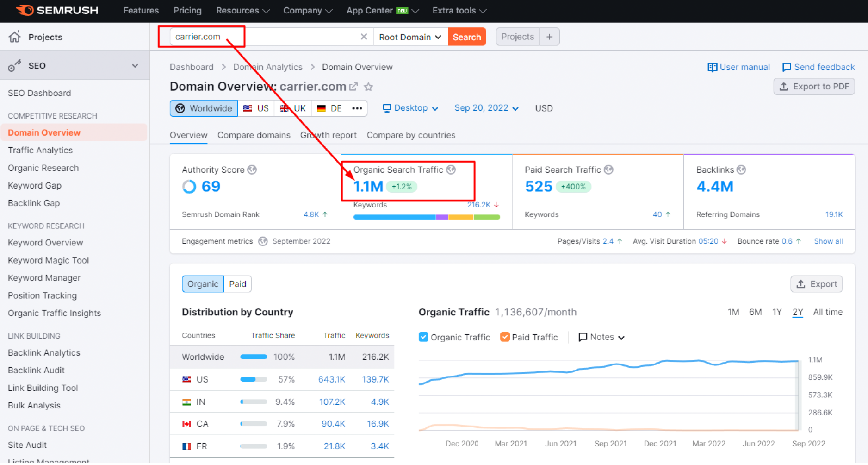
Task: Expand the App Center menu
Action: (x=382, y=11)
